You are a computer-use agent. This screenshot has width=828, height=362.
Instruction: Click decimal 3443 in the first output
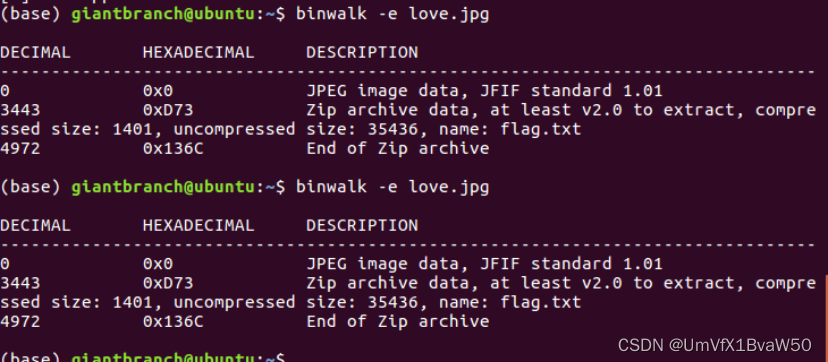(20, 110)
